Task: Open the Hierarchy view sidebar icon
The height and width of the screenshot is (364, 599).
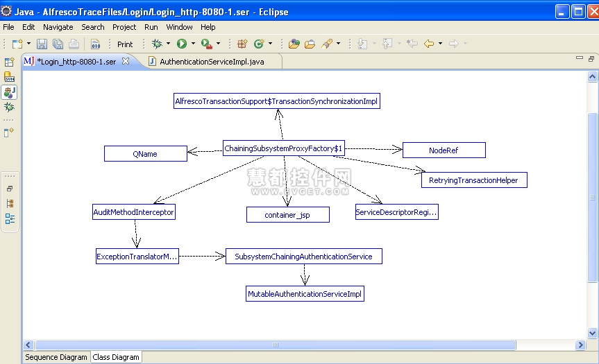Action: tap(10, 203)
